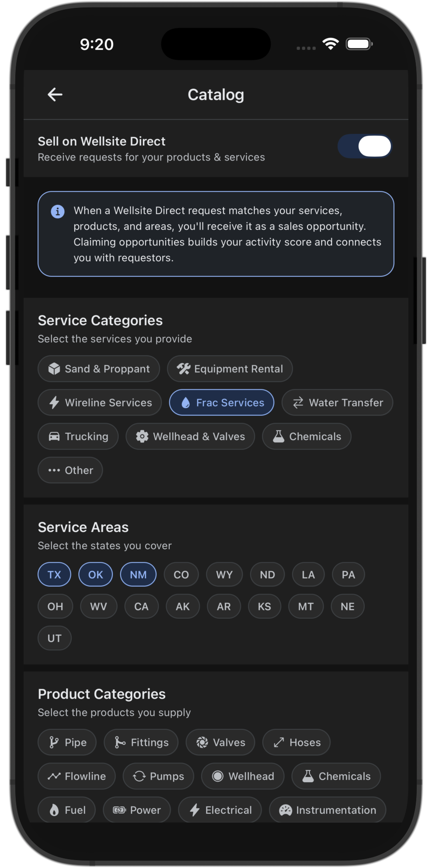This screenshot has height=868, width=432.
Task: Tap the Wellhead & Valves gear icon
Action: 142,437
